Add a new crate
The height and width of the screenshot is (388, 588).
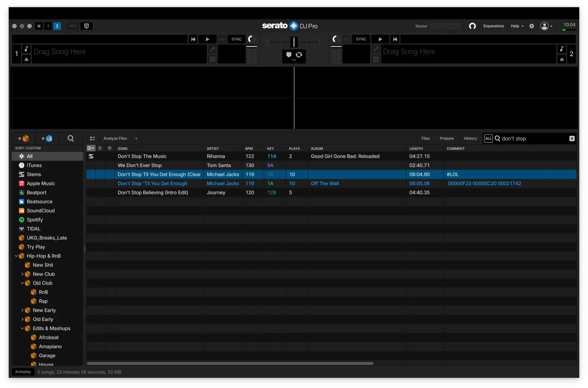(x=24, y=139)
